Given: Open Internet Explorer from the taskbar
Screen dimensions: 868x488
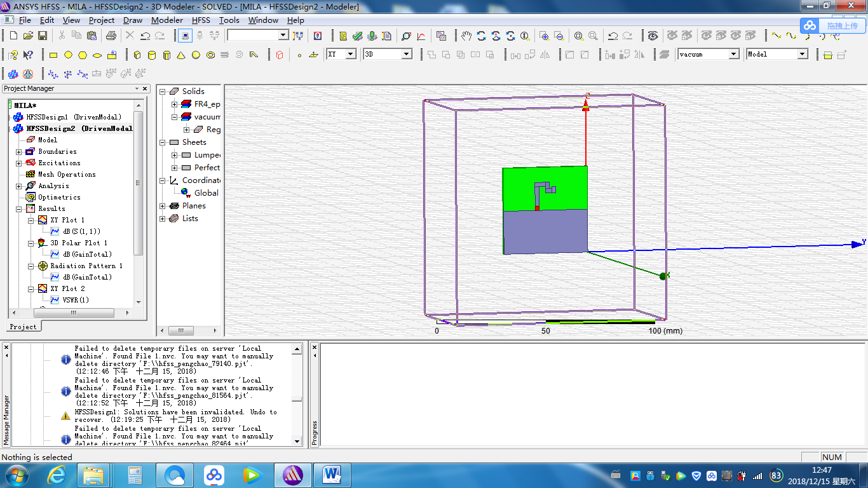Looking at the screenshot, I should 56,475.
